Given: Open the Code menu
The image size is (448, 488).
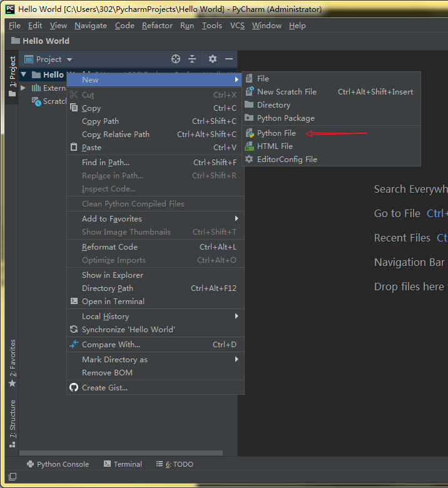Looking at the screenshot, I should point(125,26).
